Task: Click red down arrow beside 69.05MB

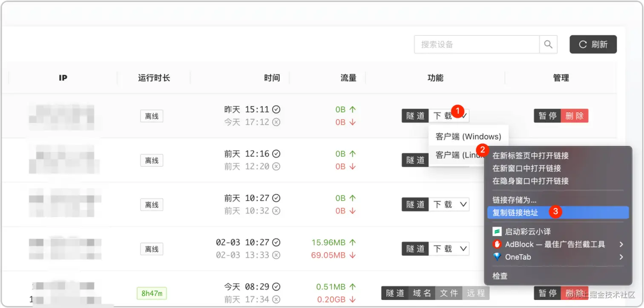Action: pyautogui.click(x=352, y=255)
